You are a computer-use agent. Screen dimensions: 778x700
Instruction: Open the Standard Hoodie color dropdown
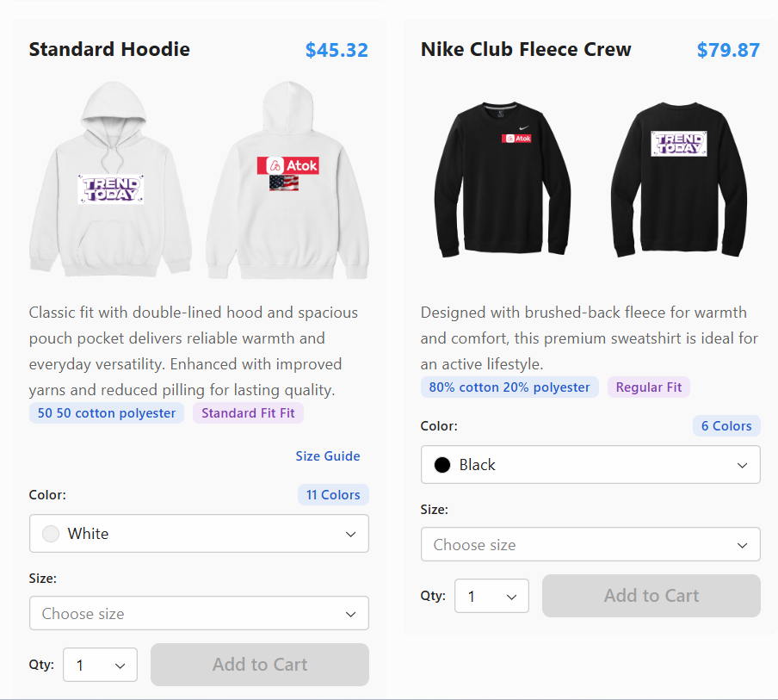click(x=199, y=534)
